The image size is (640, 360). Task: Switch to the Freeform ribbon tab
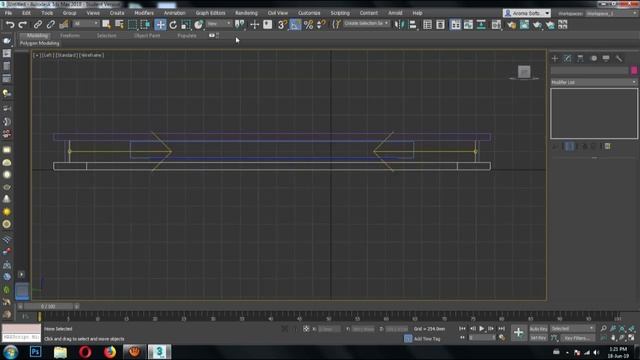[70, 36]
